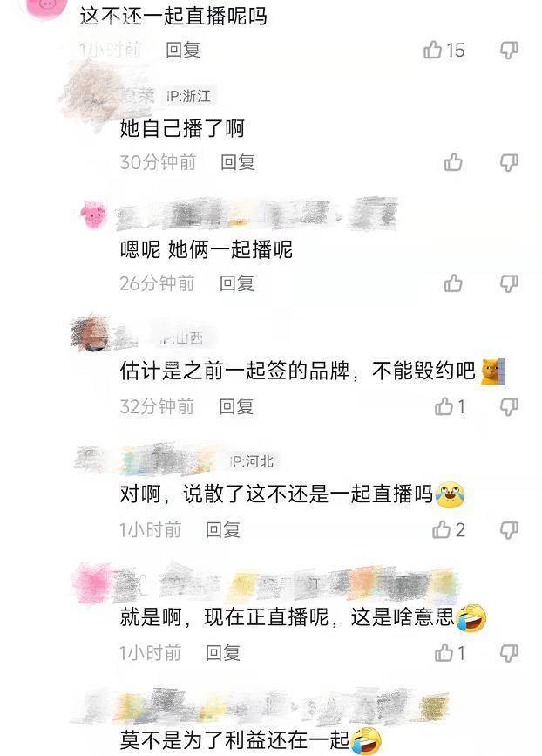Like the comment with 15 likes

pyautogui.click(x=432, y=50)
